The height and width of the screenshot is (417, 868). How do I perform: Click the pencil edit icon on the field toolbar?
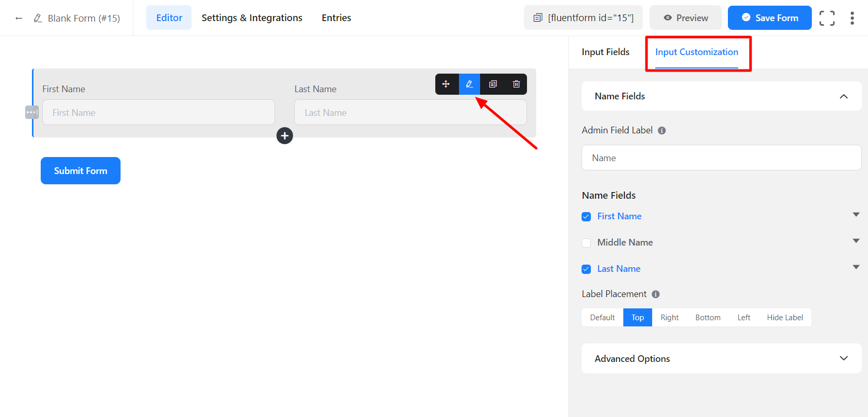pyautogui.click(x=469, y=84)
